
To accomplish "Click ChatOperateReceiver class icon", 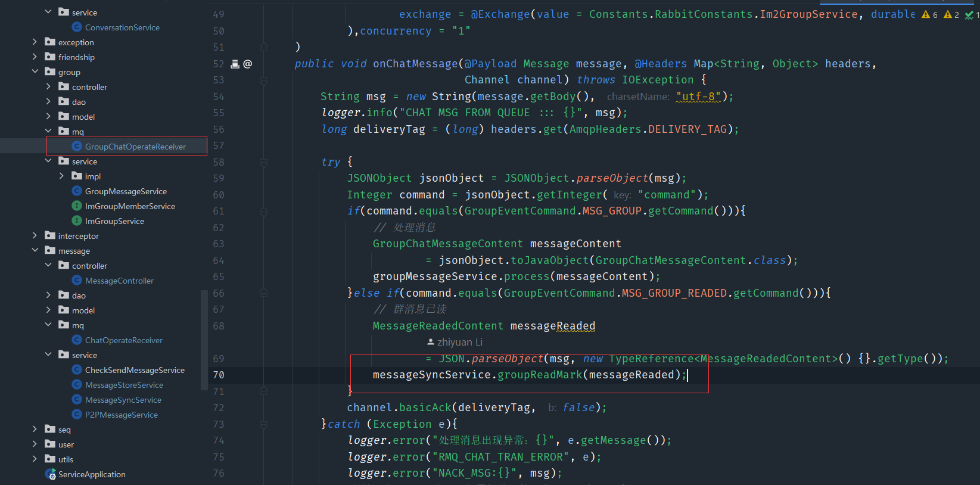I will point(77,340).
